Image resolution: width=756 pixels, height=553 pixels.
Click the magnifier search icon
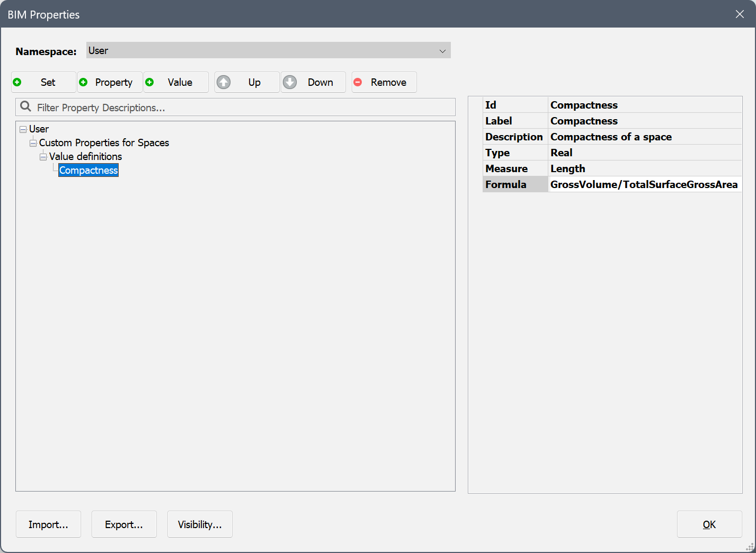[x=25, y=107]
